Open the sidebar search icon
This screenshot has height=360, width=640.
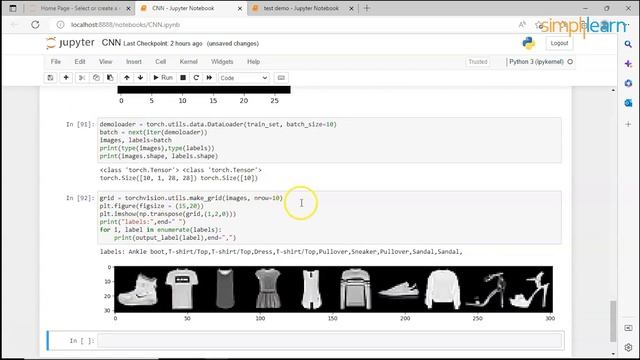tap(628, 44)
